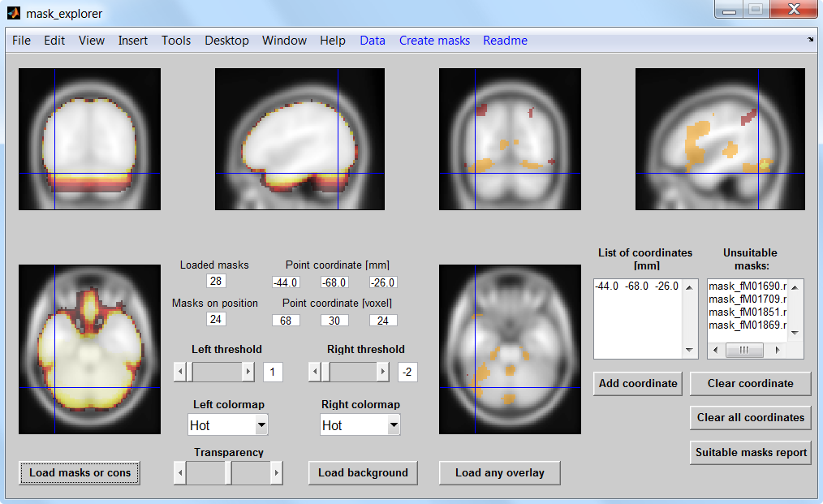Click Clear all coordinates button
The height and width of the screenshot is (504, 823).
[750, 417]
